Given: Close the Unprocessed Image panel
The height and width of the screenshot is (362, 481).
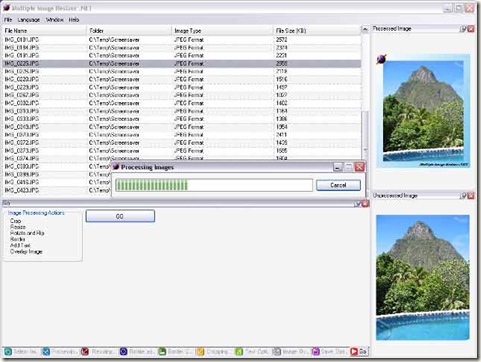Looking at the screenshot, I should pyautogui.click(x=471, y=196).
